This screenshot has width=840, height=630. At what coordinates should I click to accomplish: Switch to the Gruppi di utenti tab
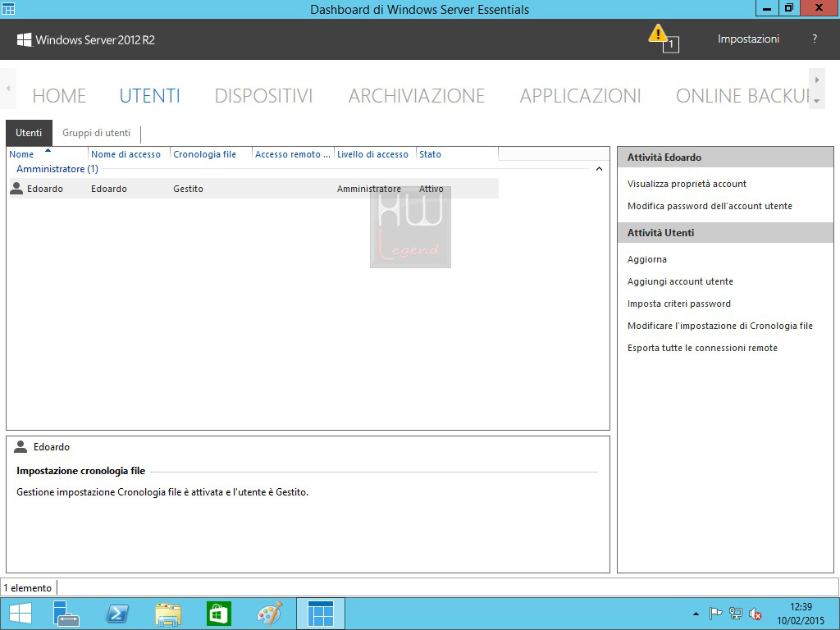click(x=97, y=133)
